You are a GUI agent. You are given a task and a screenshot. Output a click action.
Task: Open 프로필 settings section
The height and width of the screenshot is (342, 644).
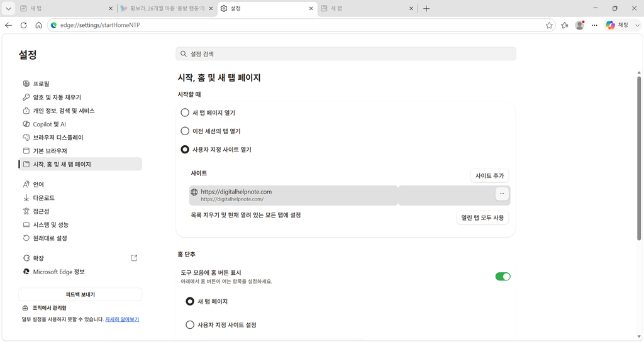pyautogui.click(x=80, y=84)
